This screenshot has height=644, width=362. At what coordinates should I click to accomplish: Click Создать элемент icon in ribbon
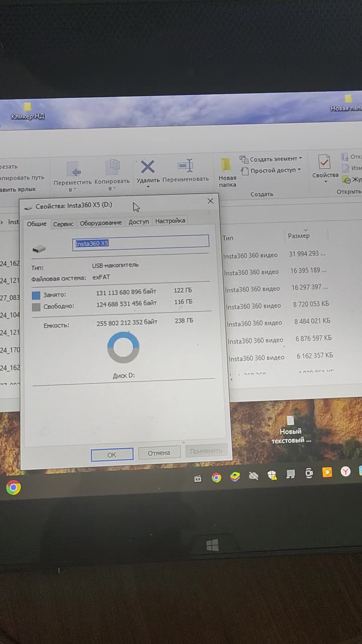[244, 159]
